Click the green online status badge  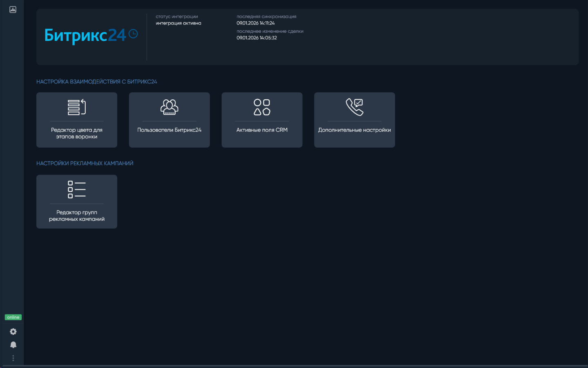pos(13,317)
